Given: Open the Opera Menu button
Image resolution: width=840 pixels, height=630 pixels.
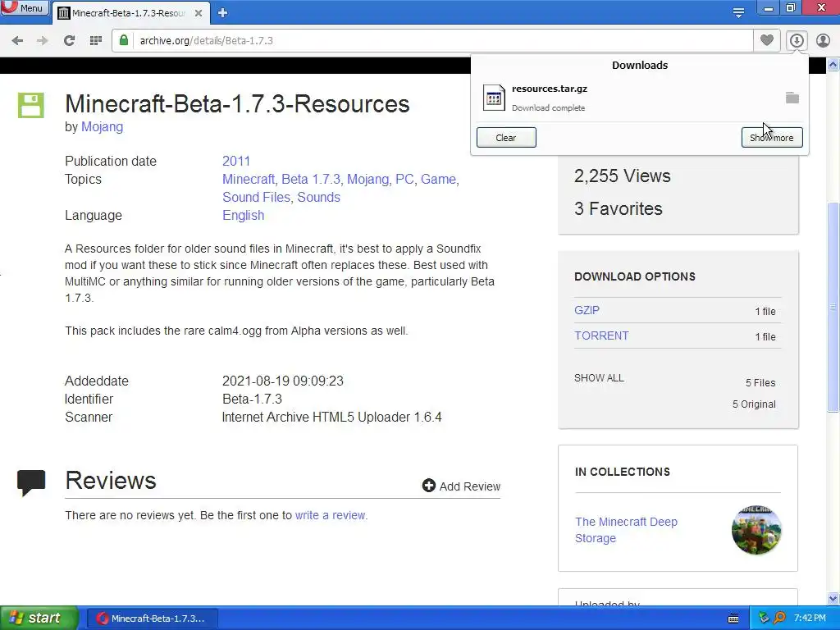Looking at the screenshot, I should click(x=24, y=8).
